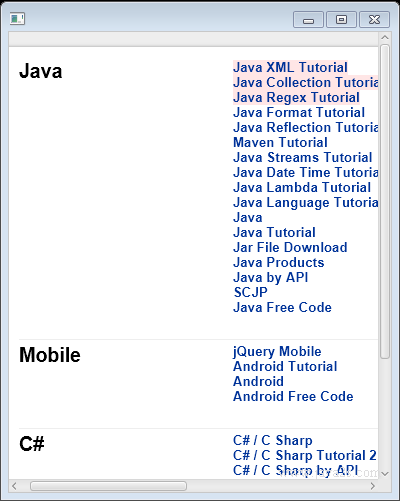Open the Java Format Tutorial link
The height and width of the screenshot is (501, 400).
click(x=299, y=112)
